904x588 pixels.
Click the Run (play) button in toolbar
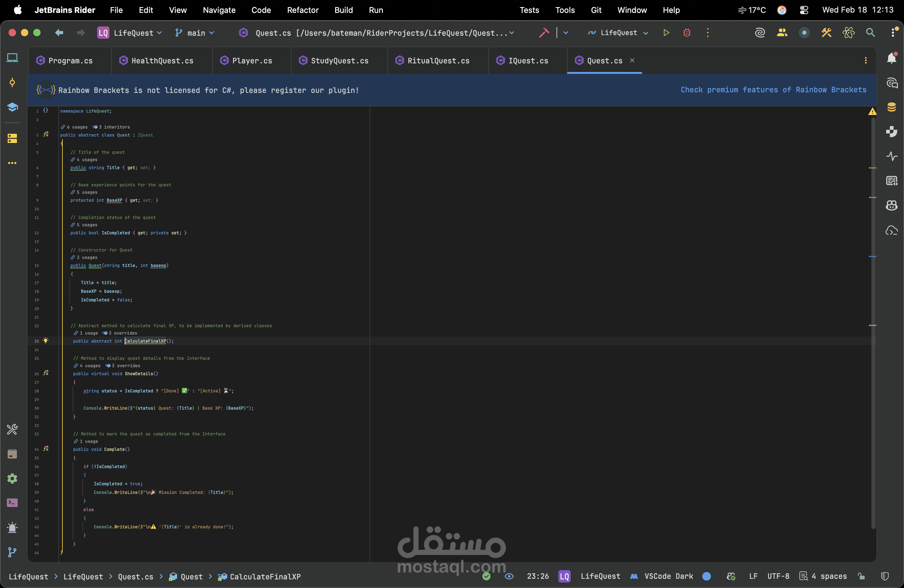(x=666, y=33)
